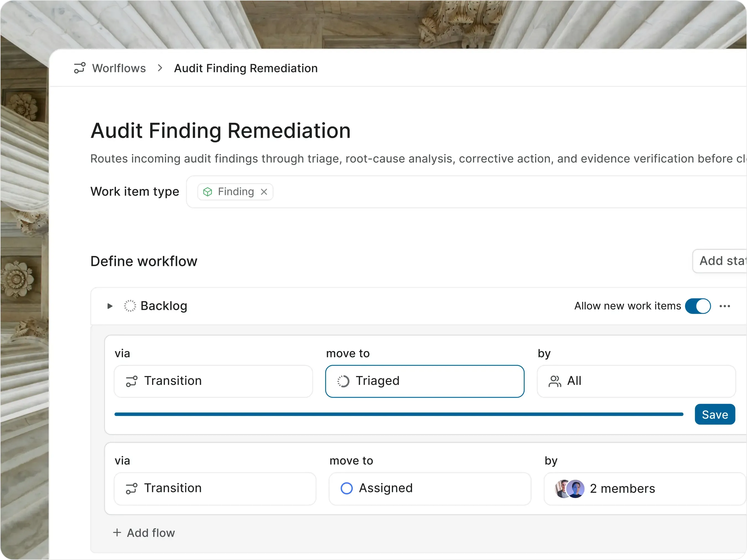747x560 pixels.
Task: Open the via Transition dropdown for Triaged flow
Action: pyautogui.click(x=213, y=381)
